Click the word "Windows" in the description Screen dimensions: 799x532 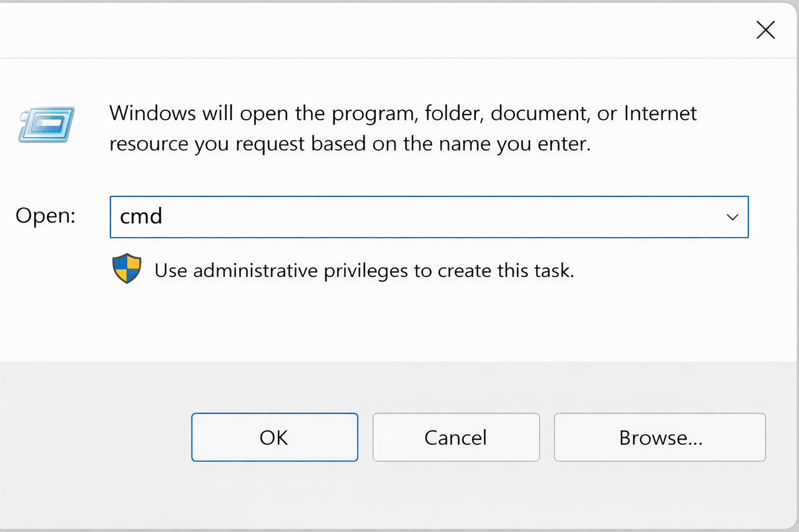[x=152, y=114]
